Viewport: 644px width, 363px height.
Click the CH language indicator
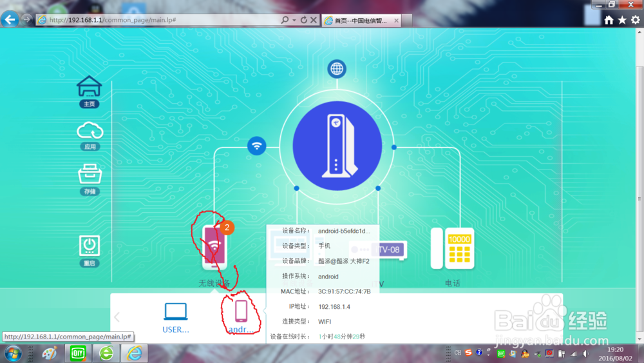[x=457, y=353]
